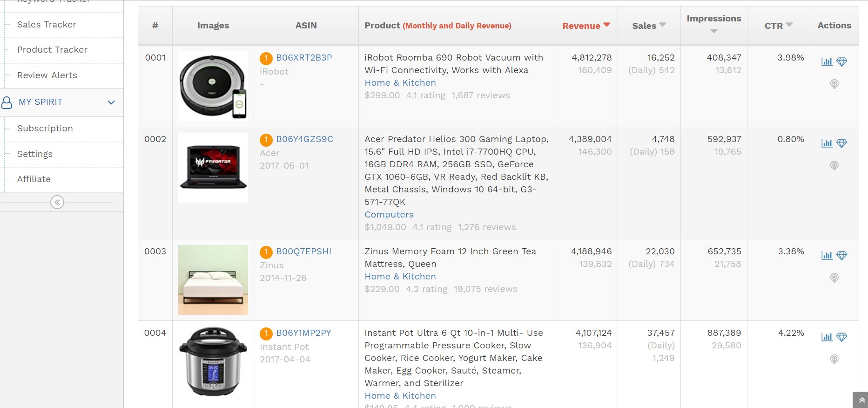Screen dimensions: 868x408
Task: Click row number 0003
Action: coord(155,252)
